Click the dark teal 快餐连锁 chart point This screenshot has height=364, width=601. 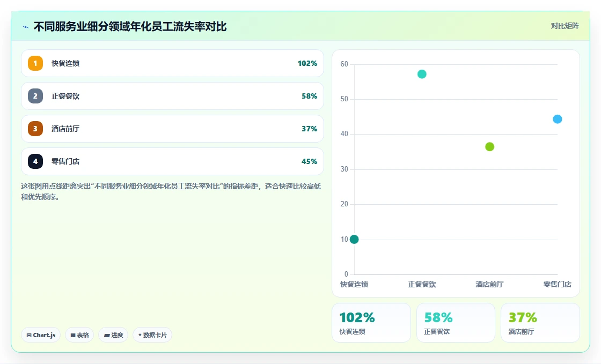pyautogui.click(x=354, y=239)
